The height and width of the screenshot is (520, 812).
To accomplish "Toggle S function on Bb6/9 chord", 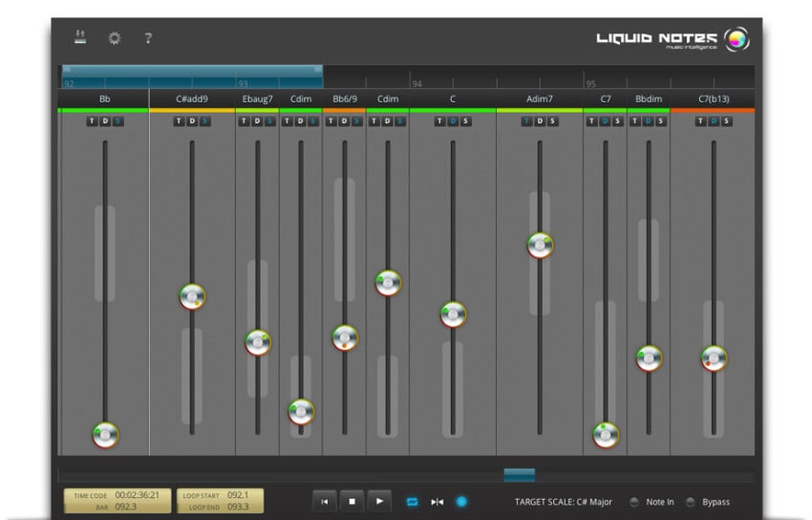I will pyautogui.click(x=357, y=121).
